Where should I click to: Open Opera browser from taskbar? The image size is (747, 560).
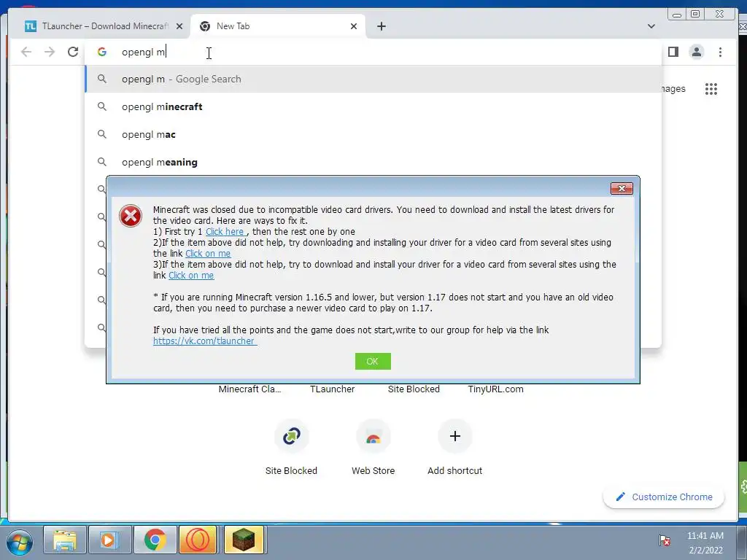point(198,540)
